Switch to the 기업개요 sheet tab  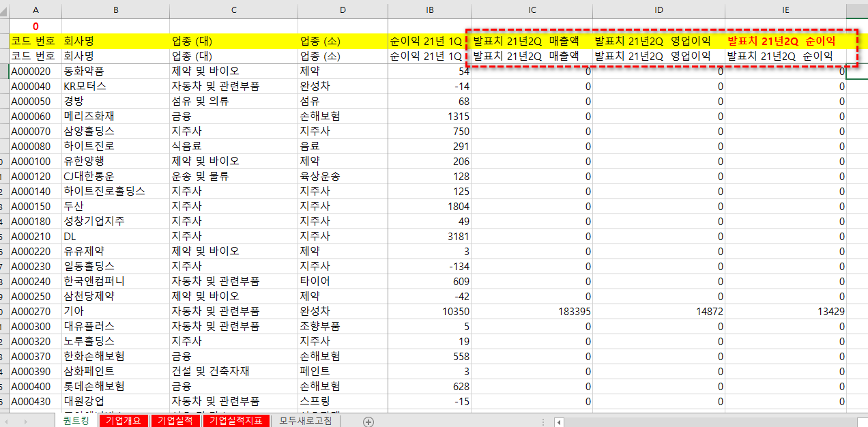tap(124, 421)
